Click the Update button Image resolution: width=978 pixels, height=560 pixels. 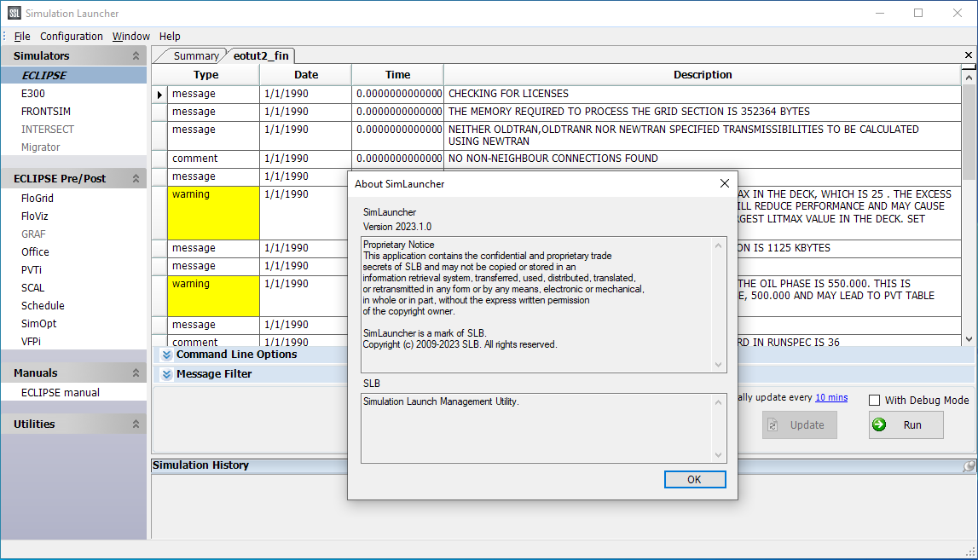800,425
